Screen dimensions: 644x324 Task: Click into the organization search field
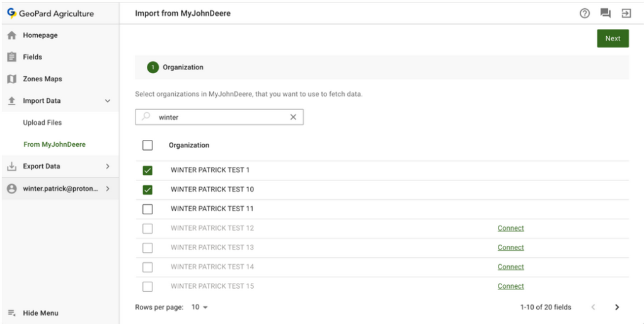coord(221,117)
